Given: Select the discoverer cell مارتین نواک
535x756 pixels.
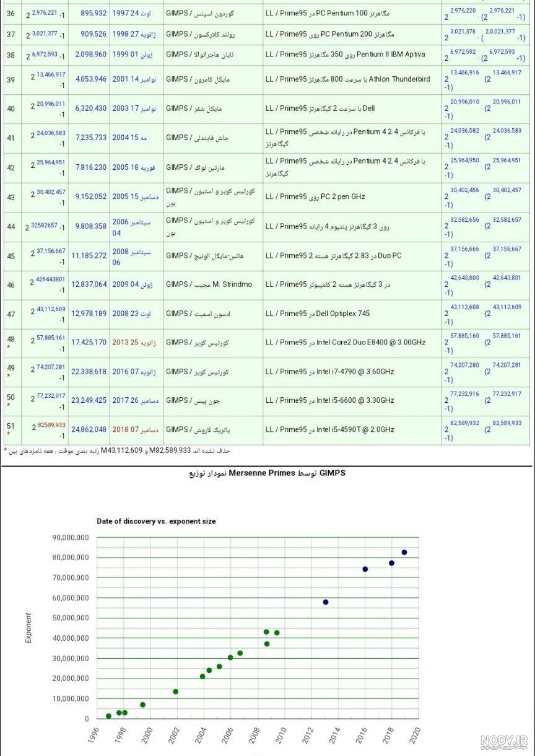Looking at the screenshot, I should tap(213, 167).
